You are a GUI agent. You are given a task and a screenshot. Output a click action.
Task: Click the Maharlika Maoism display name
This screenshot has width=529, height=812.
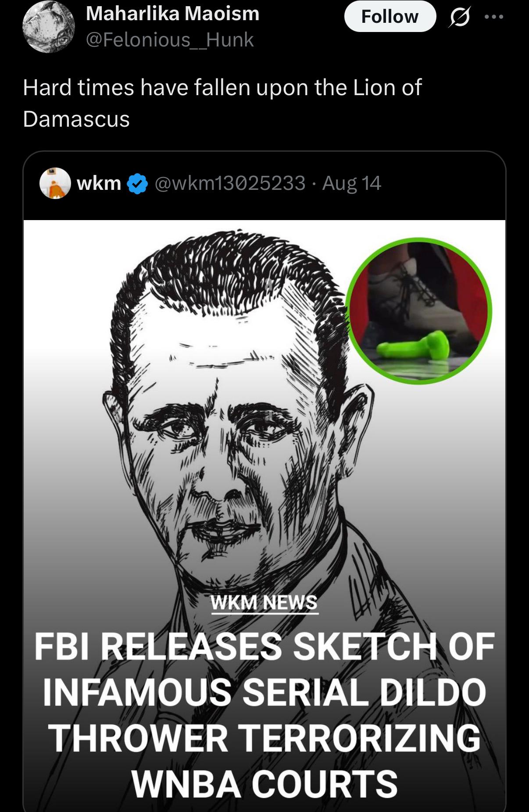tap(172, 14)
